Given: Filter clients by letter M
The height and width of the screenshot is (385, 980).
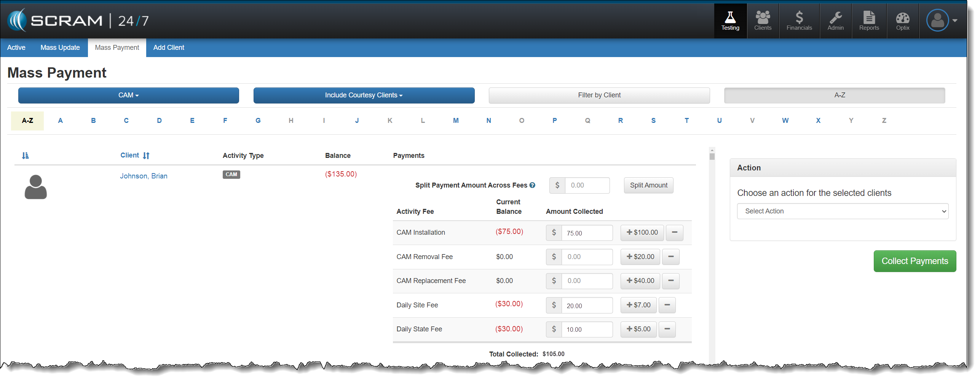Looking at the screenshot, I should [x=455, y=121].
